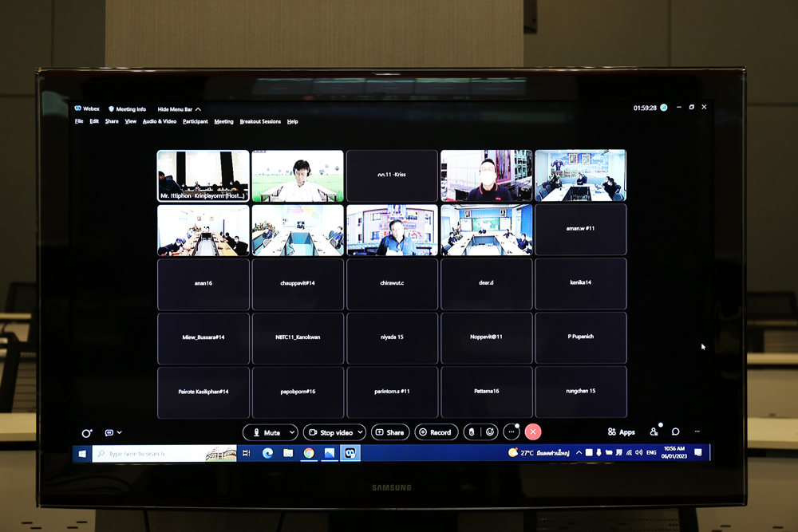Click the taskbar search box
This screenshot has height=532, width=798.
[164, 453]
